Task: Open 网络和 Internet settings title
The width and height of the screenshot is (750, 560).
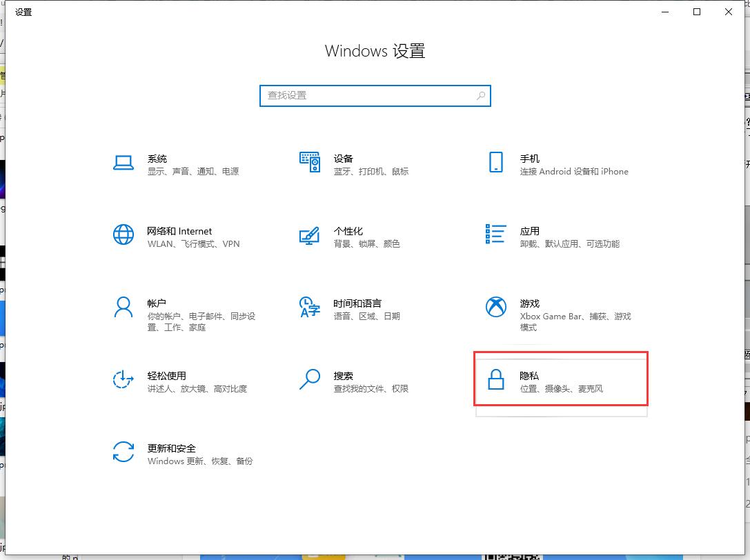Action: [179, 231]
